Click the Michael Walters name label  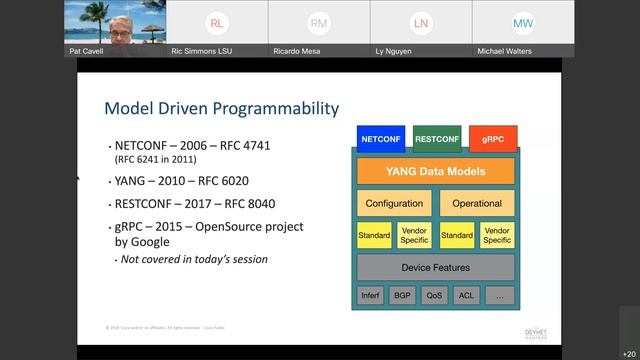(504, 51)
